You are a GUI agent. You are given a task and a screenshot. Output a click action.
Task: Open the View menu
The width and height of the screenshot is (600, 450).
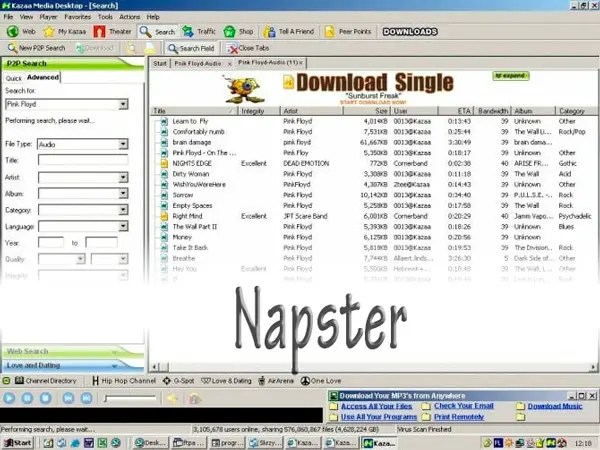click(26, 17)
